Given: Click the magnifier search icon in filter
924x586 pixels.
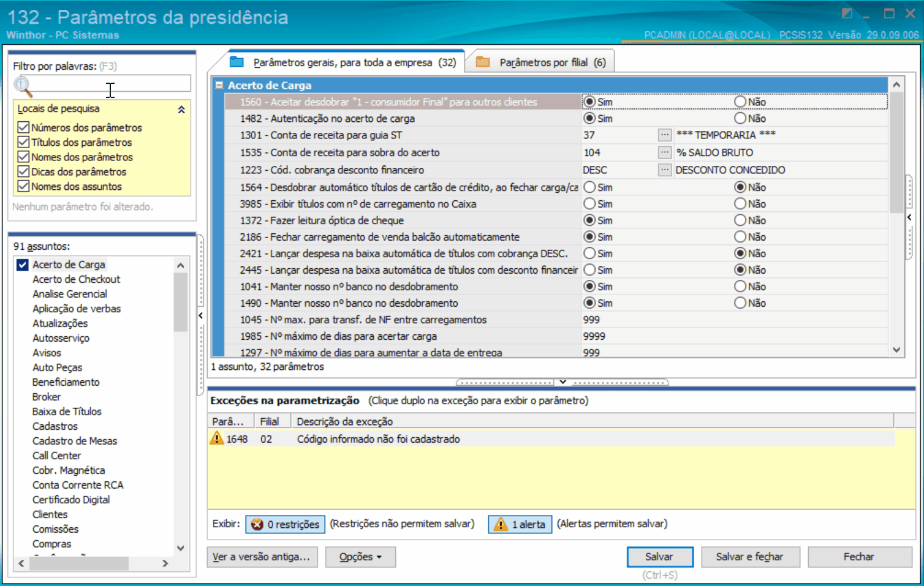Looking at the screenshot, I should click(x=23, y=86).
